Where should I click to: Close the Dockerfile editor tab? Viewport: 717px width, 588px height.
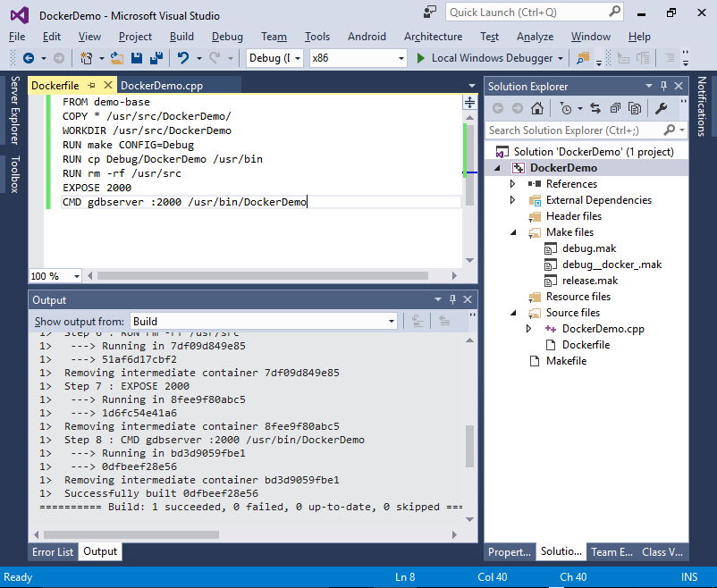108,85
